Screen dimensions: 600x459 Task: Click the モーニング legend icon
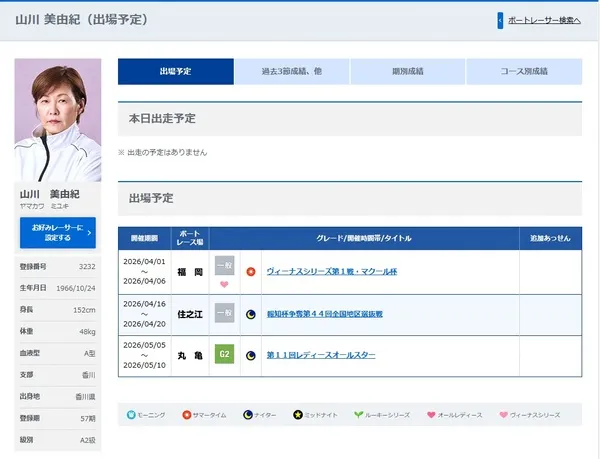tap(131, 415)
